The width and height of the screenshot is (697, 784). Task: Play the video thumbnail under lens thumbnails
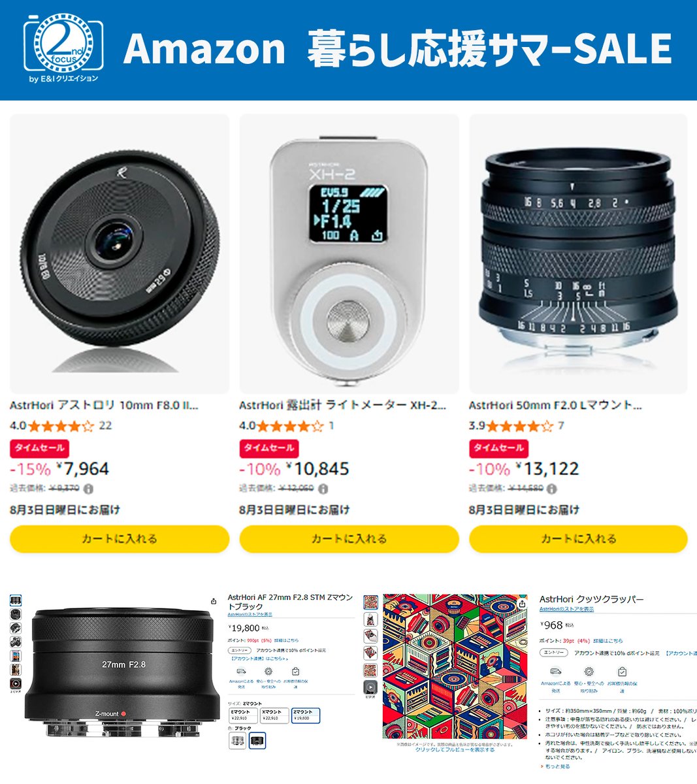pos(16,683)
